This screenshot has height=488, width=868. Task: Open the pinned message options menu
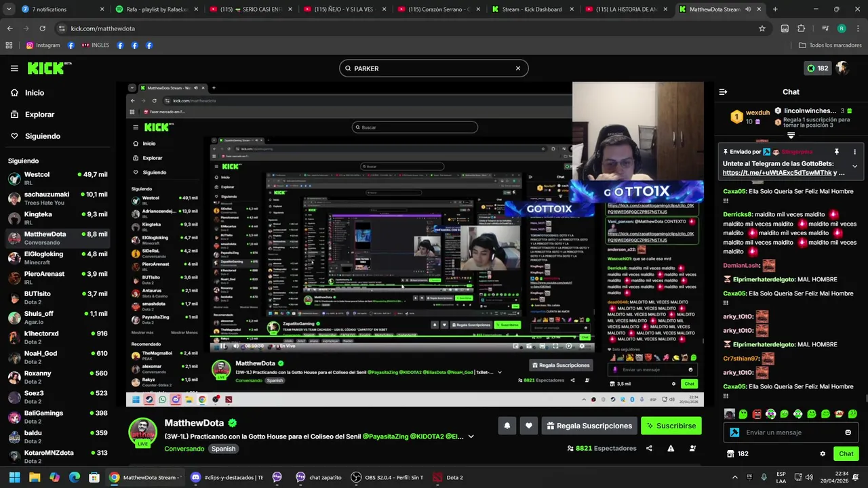pos(854,152)
